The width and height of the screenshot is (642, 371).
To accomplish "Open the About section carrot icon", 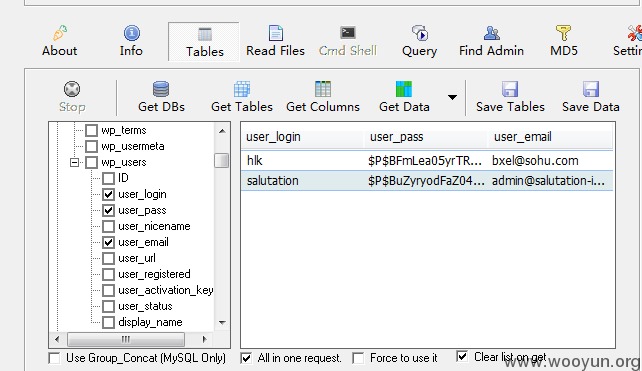I will click(60, 33).
